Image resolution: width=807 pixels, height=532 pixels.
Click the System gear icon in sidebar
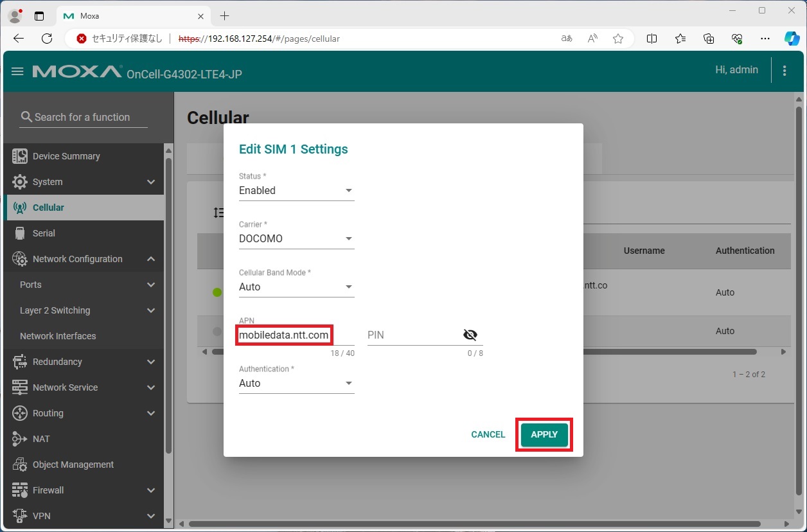pyautogui.click(x=20, y=182)
